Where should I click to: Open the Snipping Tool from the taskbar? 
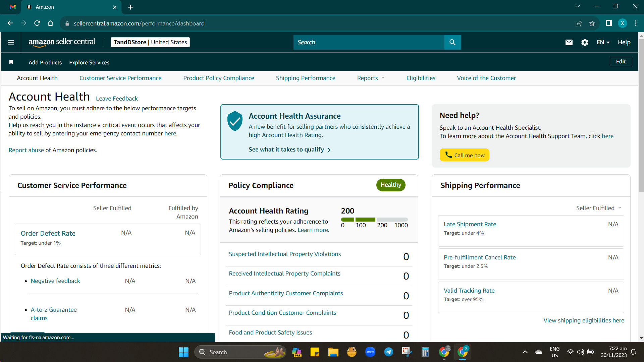coord(407,352)
